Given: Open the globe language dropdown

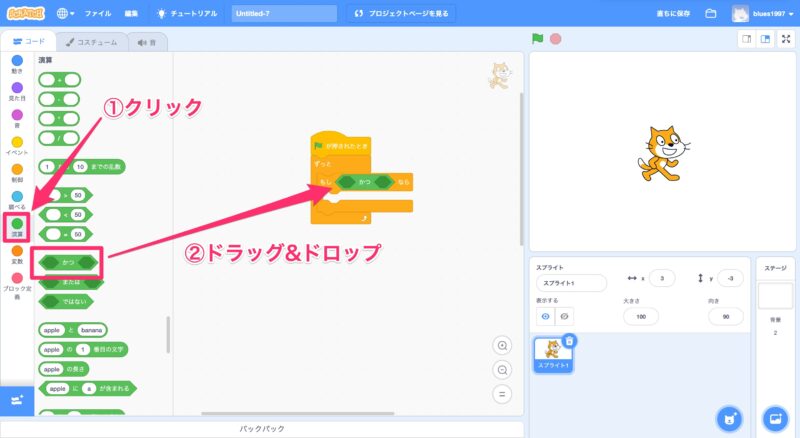Looking at the screenshot, I should tap(67, 14).
